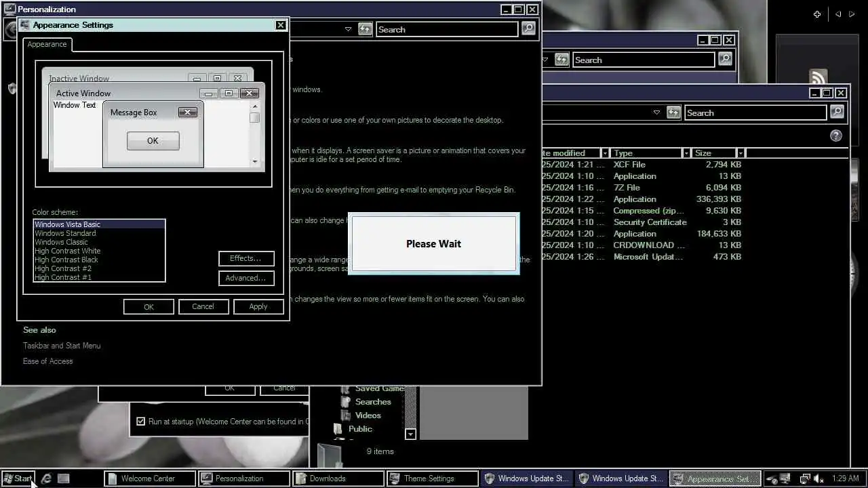Sort by Size column header
868x488 pixels.
(x=714, y=153)
